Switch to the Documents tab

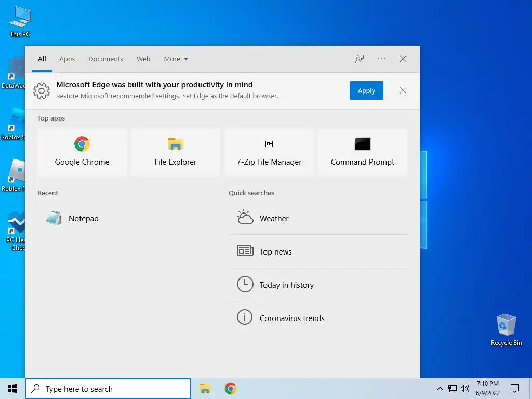[106, 59]
